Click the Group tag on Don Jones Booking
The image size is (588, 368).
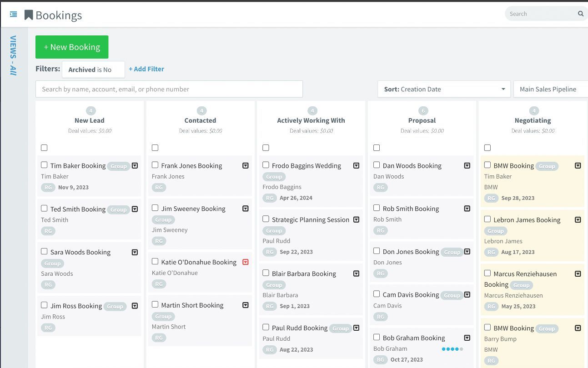coord(452,252)
